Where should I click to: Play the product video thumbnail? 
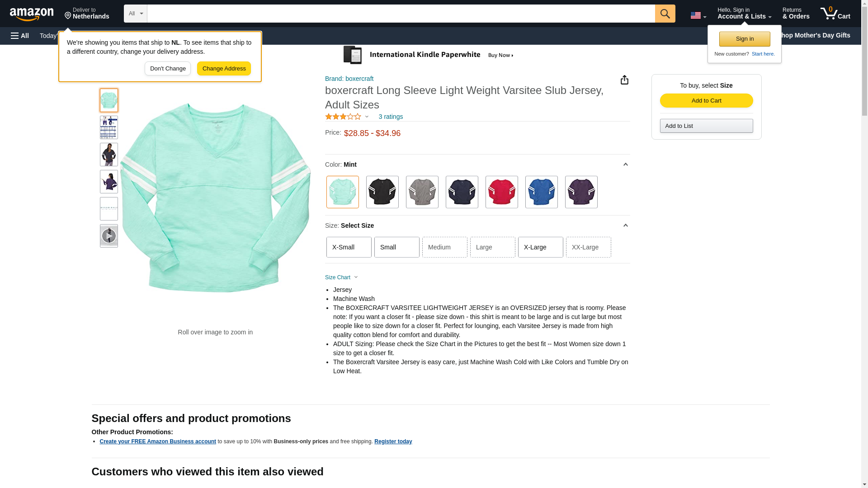click(108, 236)
